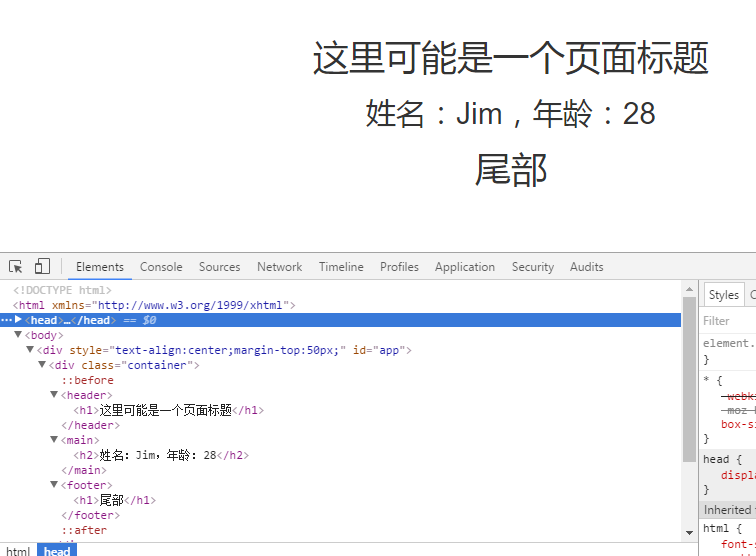The width and height of the screenshot is (756, 556).
Task: Expand the head element node
Action: [18, 319]
